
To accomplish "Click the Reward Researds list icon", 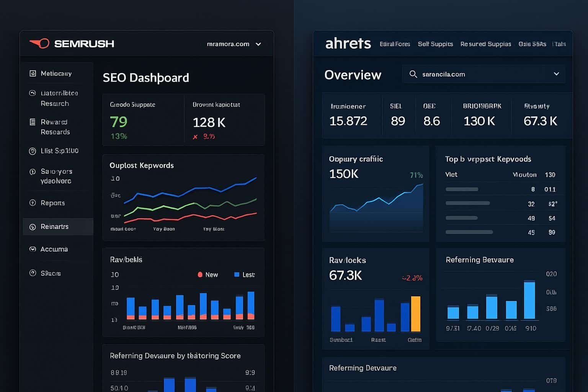I will click(33, 122).
